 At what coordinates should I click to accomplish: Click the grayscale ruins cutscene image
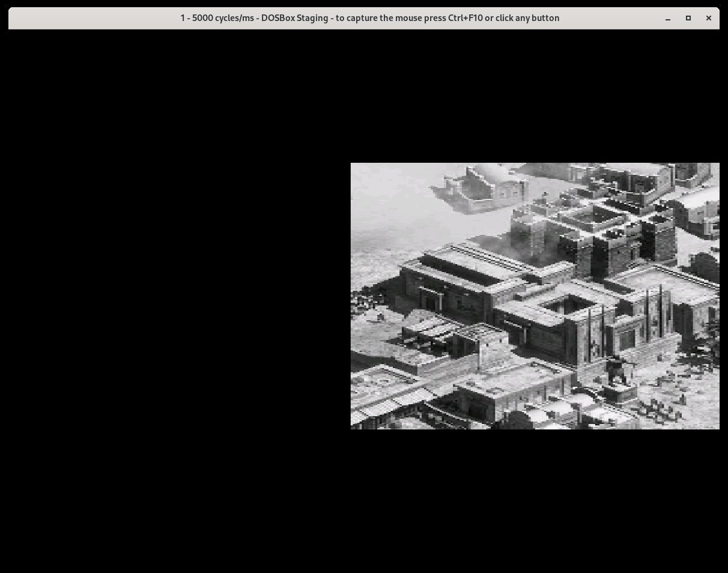click(x=535, y=296)
